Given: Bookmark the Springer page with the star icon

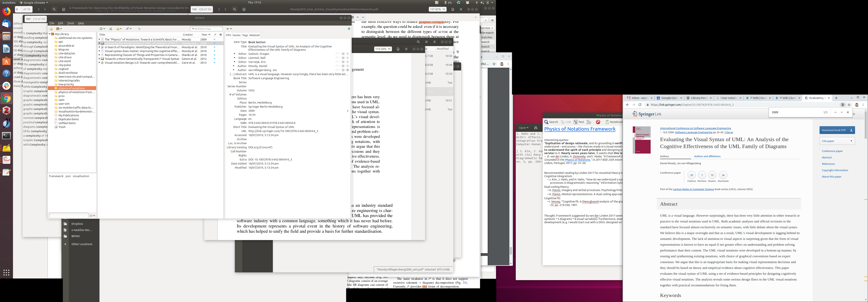Looking at the screenshot, I should (x=849, y=105).
